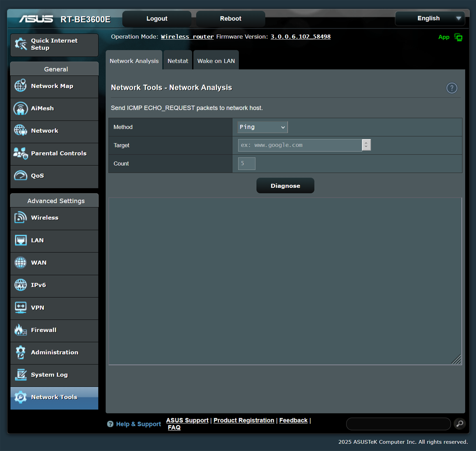This screenshot has width=476, height=451.
Task: Click the IPv6 icon in sidebar
Action: pyautogui.click(x=21, y=285)
